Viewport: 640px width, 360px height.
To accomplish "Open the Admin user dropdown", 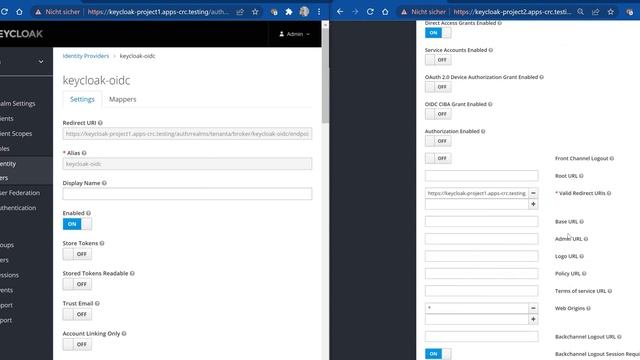I will 294,34.
